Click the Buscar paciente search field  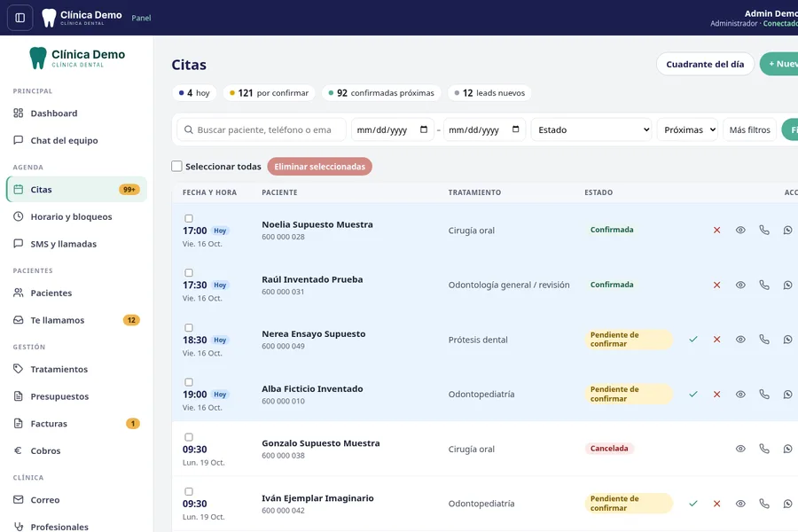262,129
